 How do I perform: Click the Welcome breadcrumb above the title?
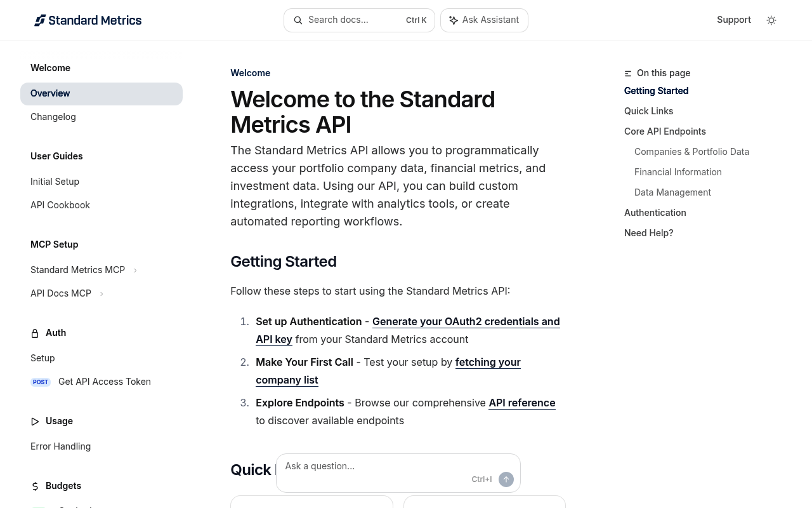(x=251, y=73)
